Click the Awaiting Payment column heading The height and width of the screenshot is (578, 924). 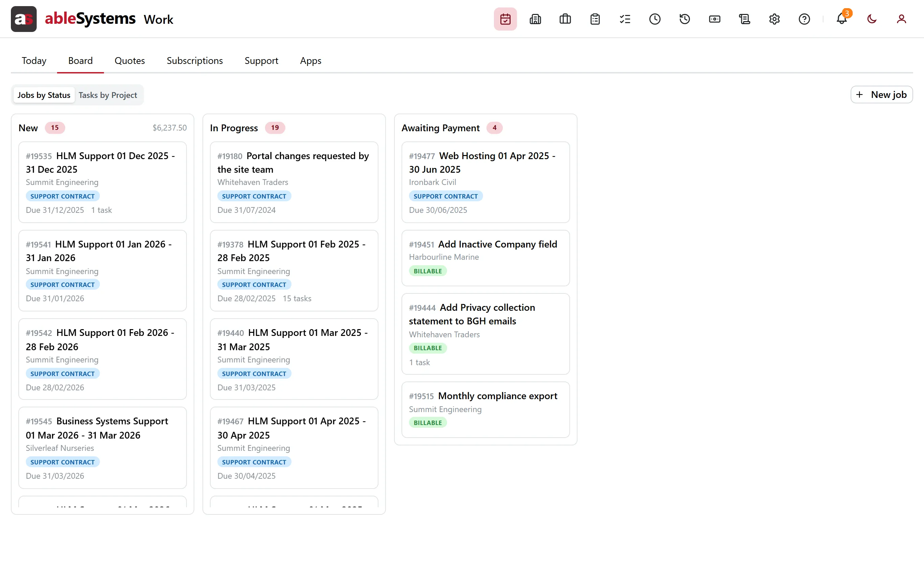point(441,128)
